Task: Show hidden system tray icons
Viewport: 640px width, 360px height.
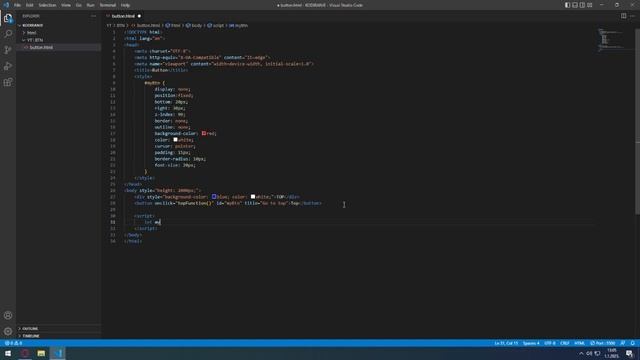Action: 581,353
